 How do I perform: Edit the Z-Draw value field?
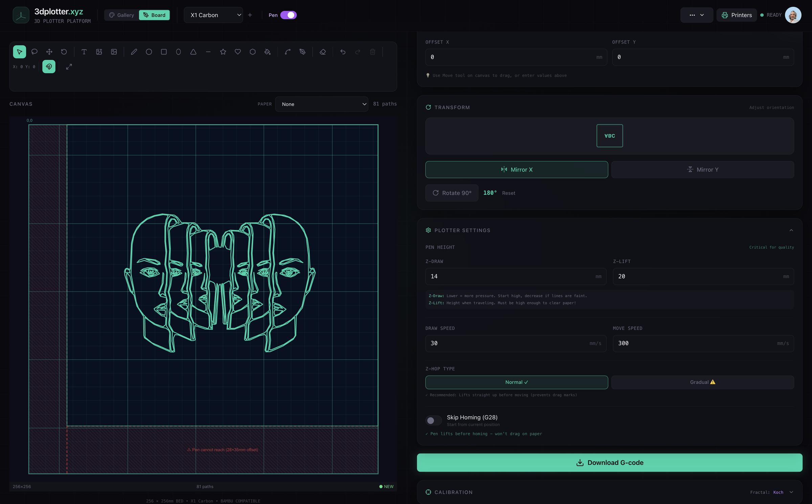coord(516,276)
